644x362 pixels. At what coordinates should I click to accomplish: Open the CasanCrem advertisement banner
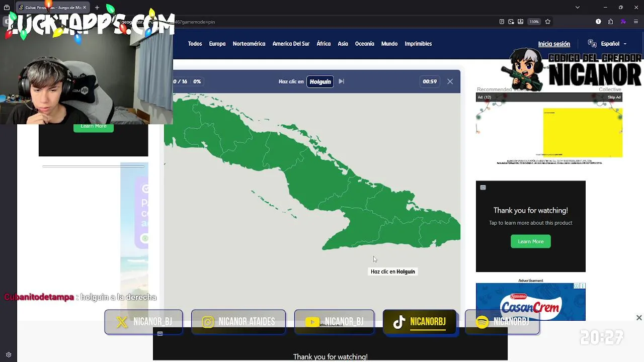[x=531, y=302]
